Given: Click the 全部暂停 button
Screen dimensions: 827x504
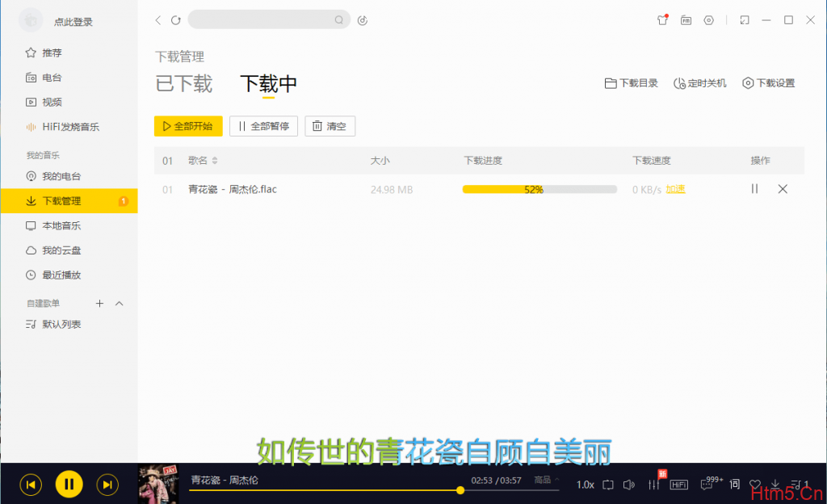Looking at the screenshot, I should pyautogui.click(x=264, y=126).
